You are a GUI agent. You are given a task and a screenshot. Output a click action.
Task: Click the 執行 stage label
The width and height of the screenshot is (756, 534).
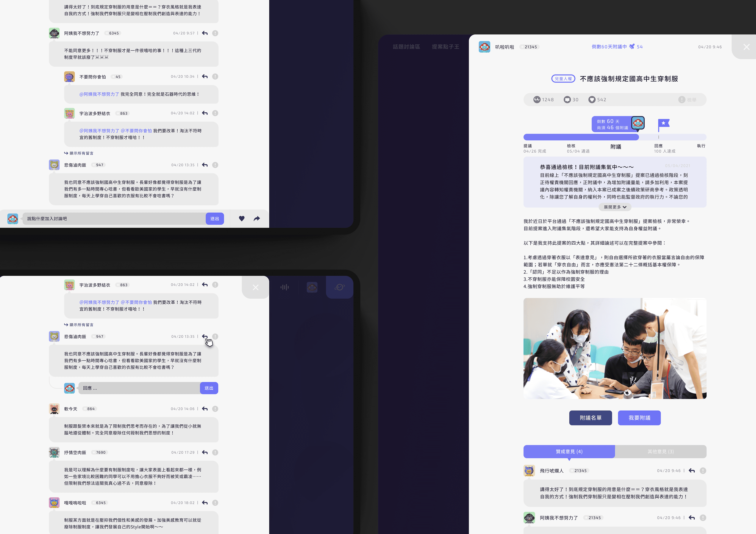coord(701,146)
